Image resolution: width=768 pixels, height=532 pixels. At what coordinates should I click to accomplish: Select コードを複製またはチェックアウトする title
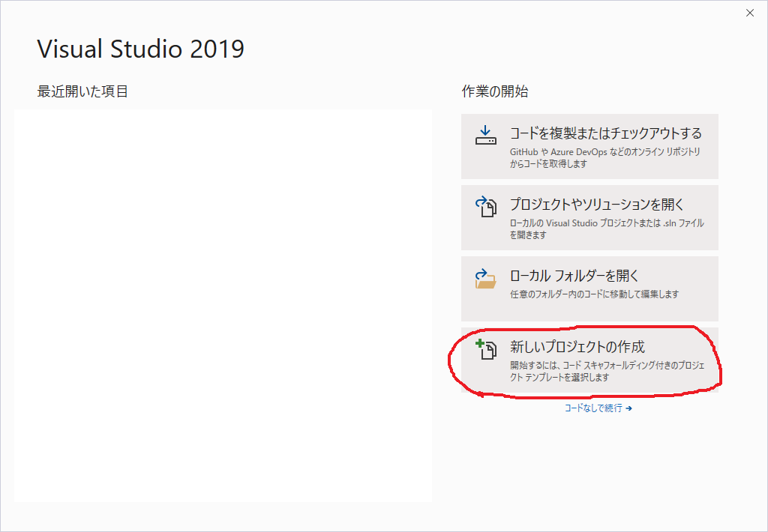pyautogui.click(x=605, y=133)
